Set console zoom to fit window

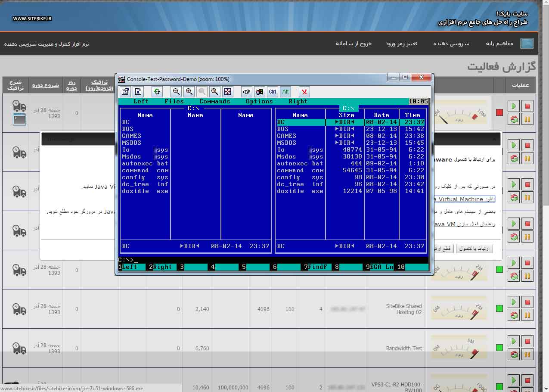[215, 91]
